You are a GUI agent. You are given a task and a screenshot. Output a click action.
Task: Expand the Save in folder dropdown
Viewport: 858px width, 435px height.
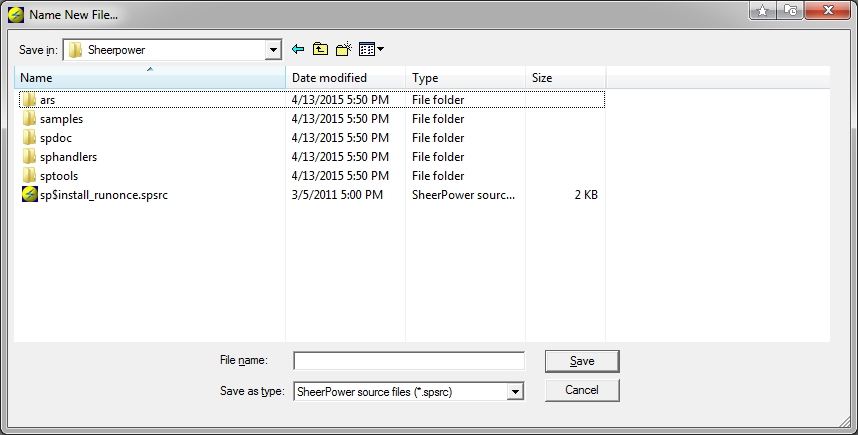(273, 50)
